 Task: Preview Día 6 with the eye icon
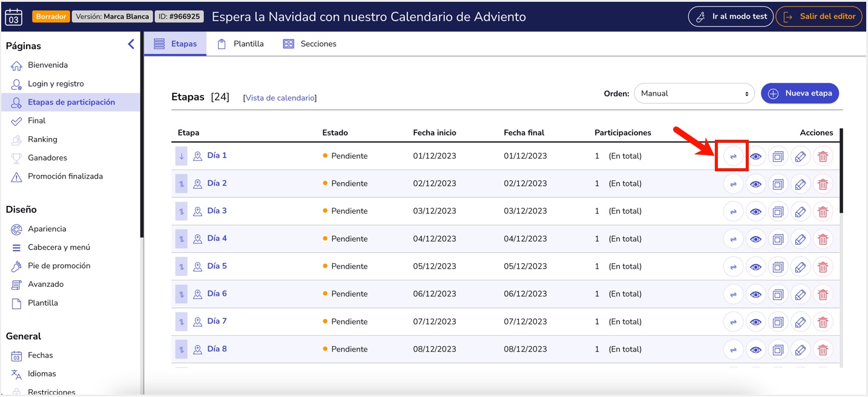pyautogui.click(x=755, y=295)
